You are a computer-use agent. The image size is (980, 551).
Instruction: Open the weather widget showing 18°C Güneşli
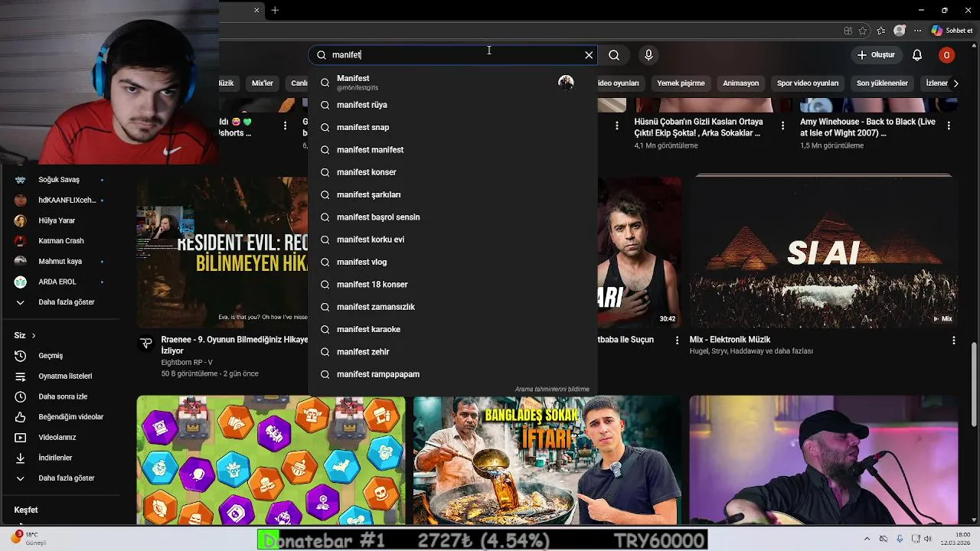(x=29, y=539)
